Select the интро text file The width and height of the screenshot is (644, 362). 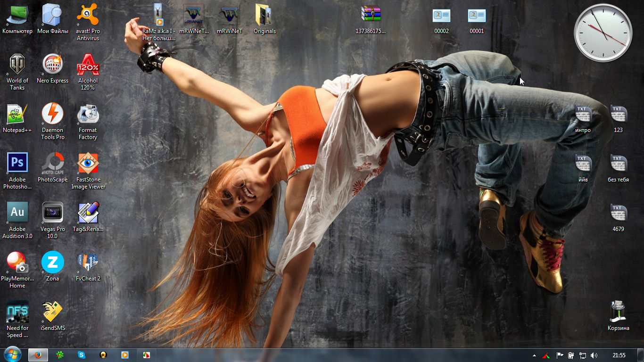click(583, 115)
